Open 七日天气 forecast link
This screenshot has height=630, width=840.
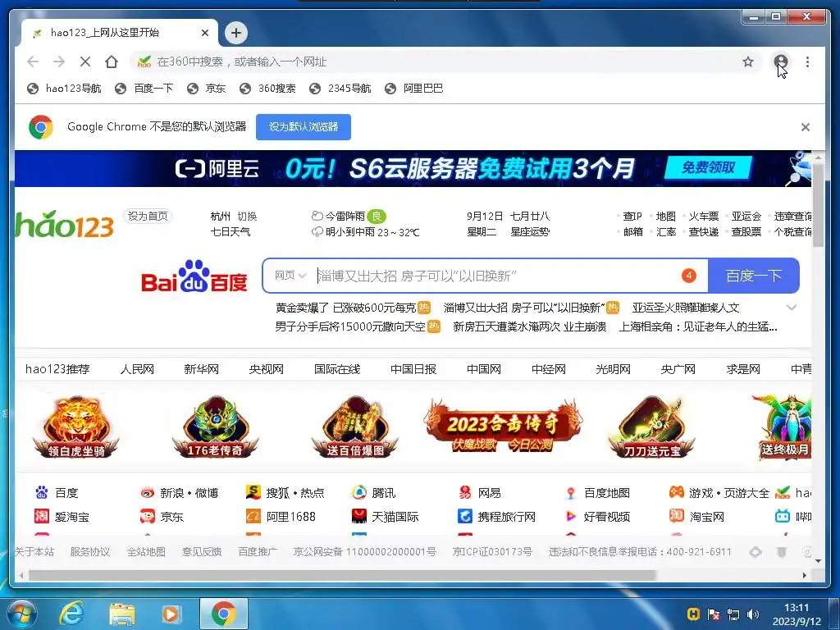coord(231,232)
